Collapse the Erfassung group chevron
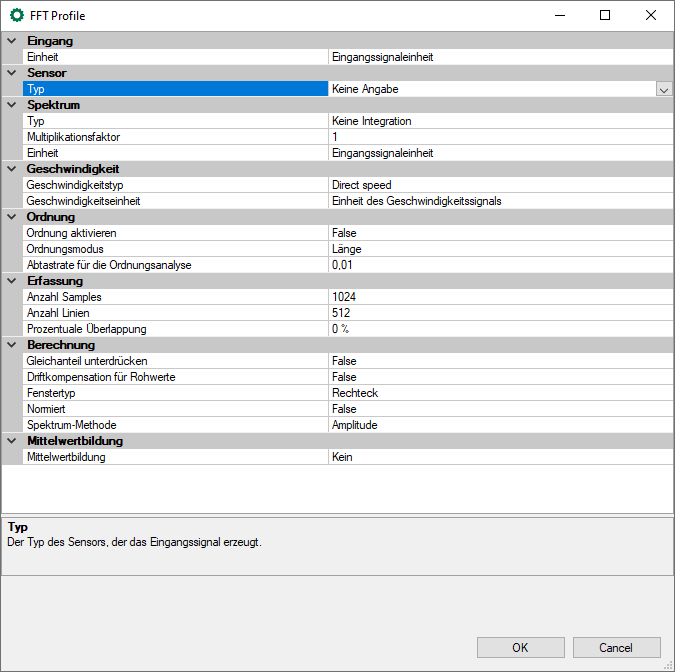 point(12,281)
